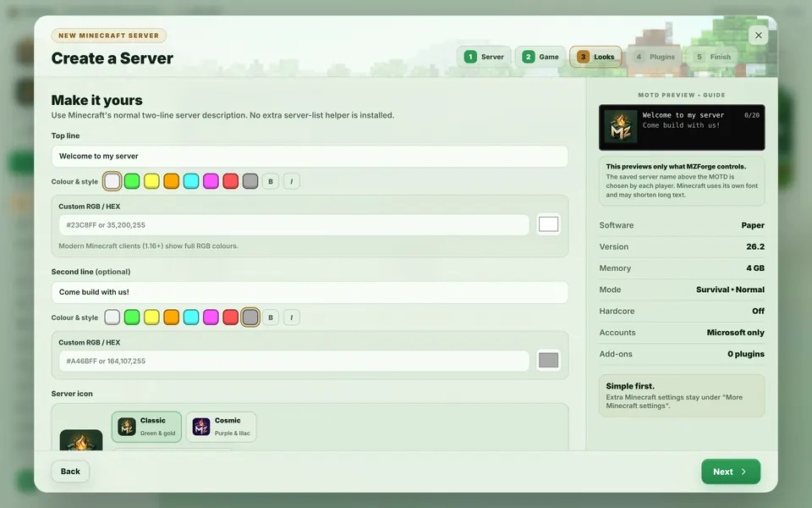The height and width of the screenshot is (508, 812).
Task: Click the MOTD PREVIEW • GUIDE heading
Action: click(682, 95)
